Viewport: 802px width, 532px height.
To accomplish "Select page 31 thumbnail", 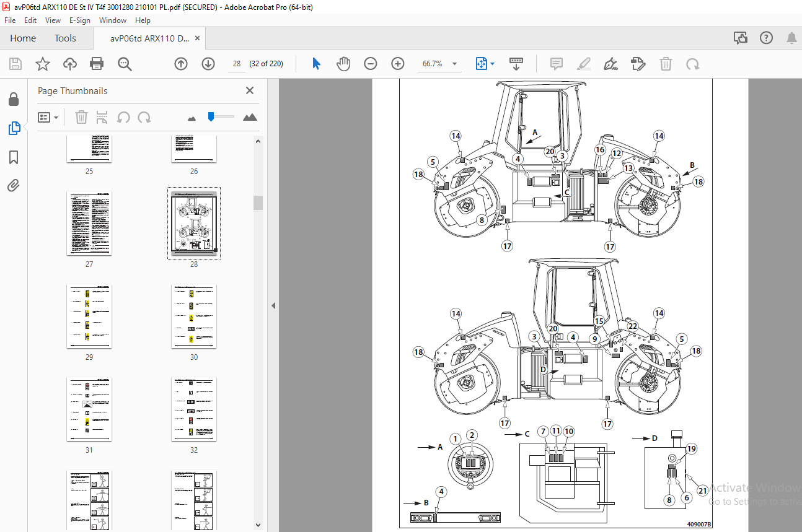I will pyautogui.click(x=89, y=409).
